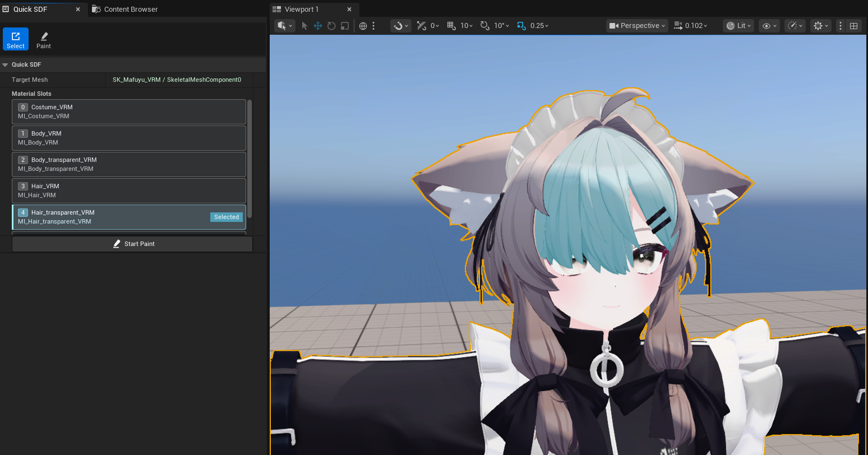Open the performance and scalability gauge menu
Screen dimensions: 868x455
(795, 26)
